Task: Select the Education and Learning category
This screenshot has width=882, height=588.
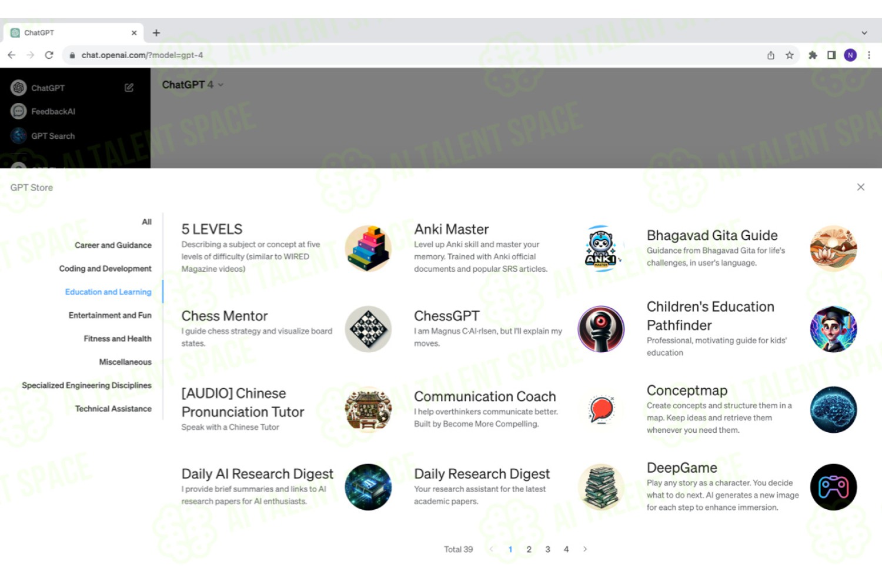Action: (x=108, y=292)
